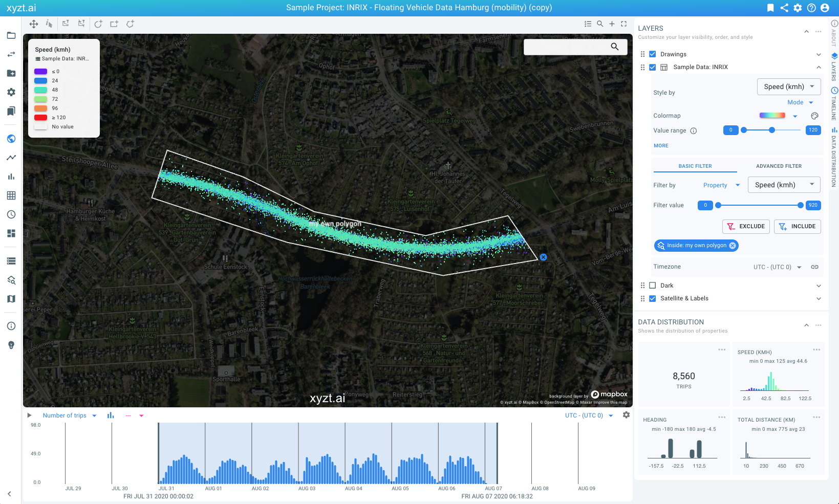Click the swap arrows sidebar icon

11,54
